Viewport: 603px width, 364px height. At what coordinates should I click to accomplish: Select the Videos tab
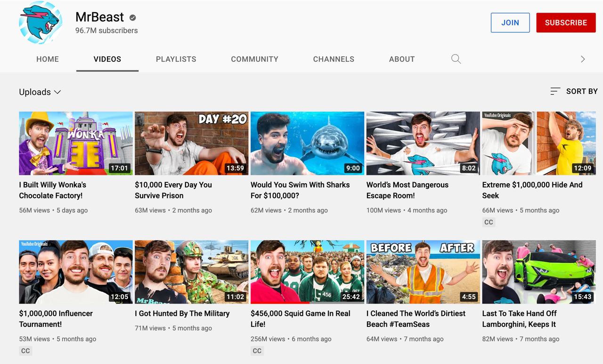tap(107, 59)
